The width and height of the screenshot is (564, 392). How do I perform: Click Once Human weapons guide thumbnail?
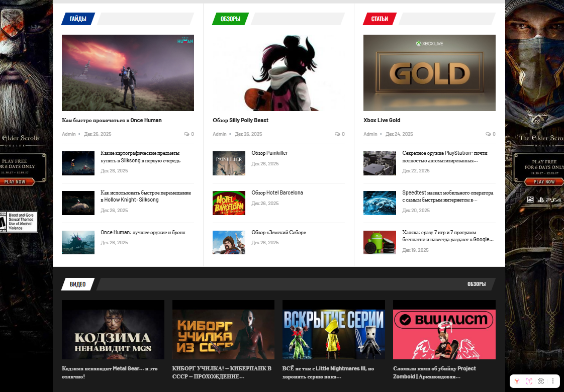click(78, 242)
